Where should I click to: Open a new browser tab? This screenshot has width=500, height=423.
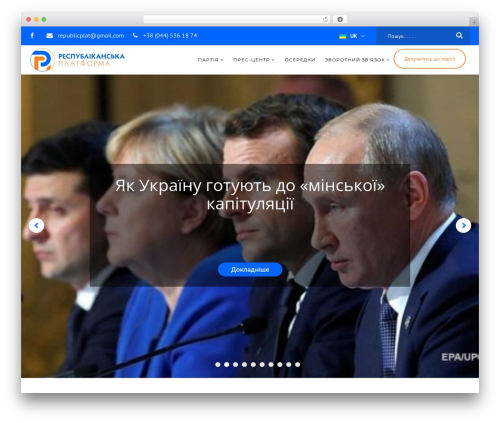tap(474, 22)
